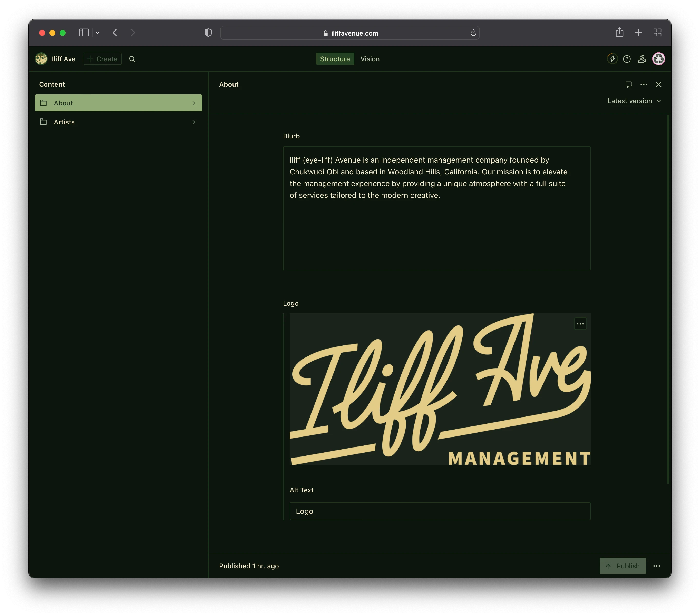Click the lightning bolt activity icon
700x616 pixels.
pos(612,59)
